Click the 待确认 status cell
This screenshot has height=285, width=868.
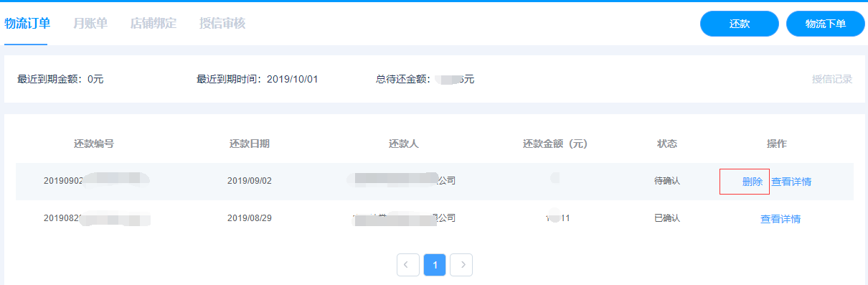click(x=667, y=181)
